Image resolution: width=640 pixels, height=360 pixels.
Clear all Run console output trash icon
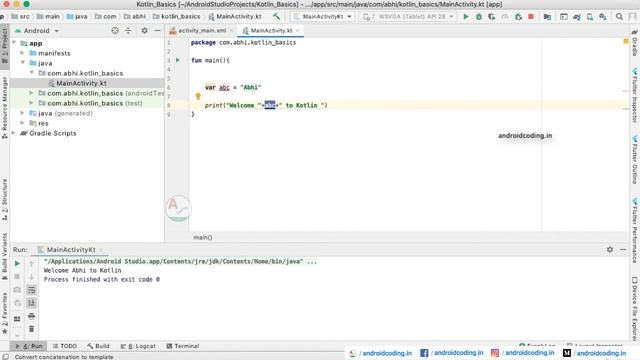pos(31,329)
